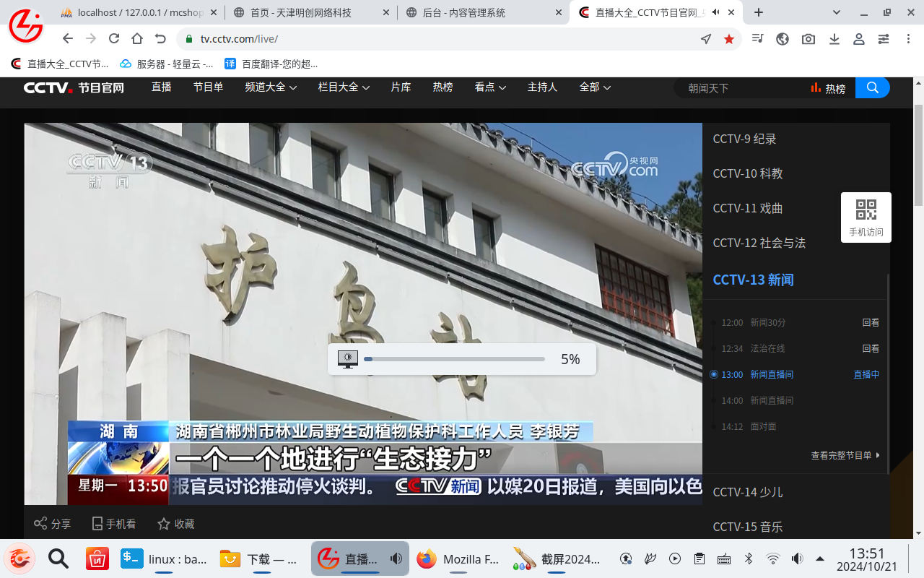This screenshot has height=578, width=924.
Task: Click CCTV 节目官网 logo
Action: click(x=74, y=88)
